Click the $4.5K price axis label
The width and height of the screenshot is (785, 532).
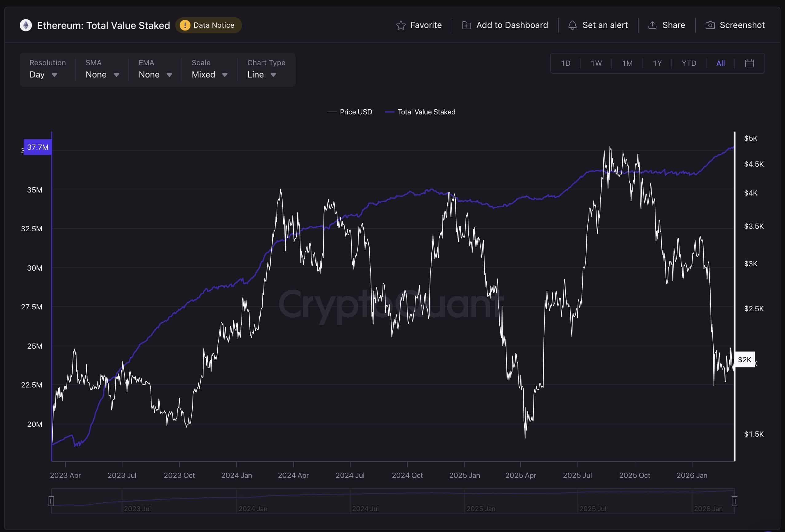(754, 164)
